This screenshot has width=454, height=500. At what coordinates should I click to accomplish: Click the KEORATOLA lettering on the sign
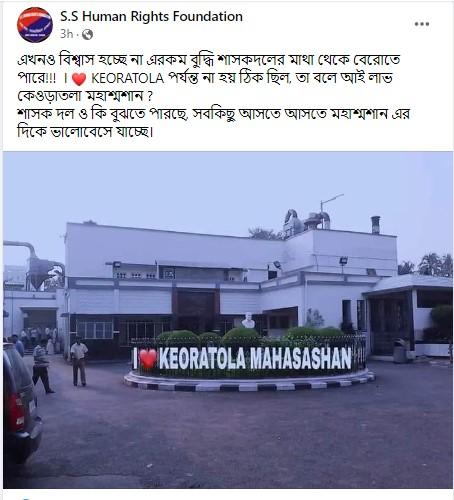pos(203,359)
